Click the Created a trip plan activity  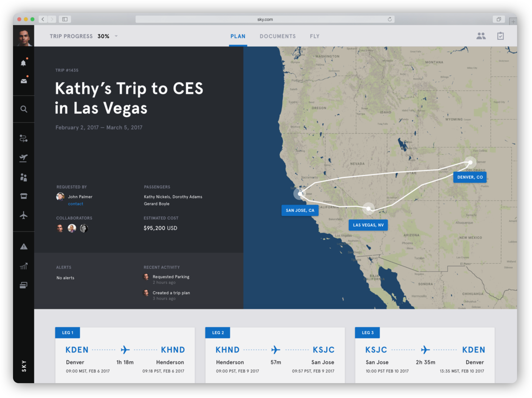pos(167,295)
